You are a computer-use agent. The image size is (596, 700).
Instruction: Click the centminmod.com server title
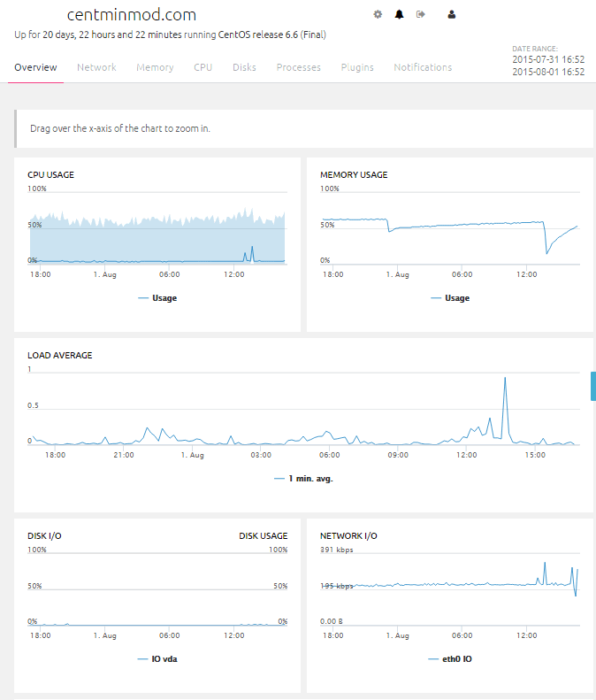(132, 15)
